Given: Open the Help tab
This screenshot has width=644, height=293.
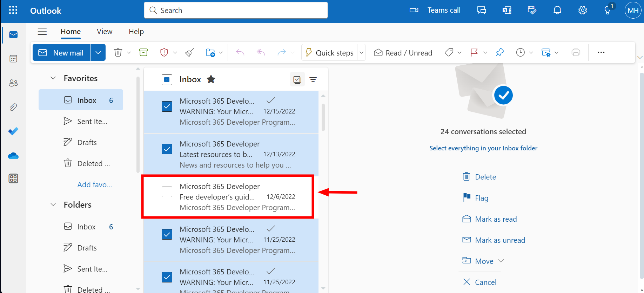Looking at the screenshot, I should pyautogui.click(x=136, y=32).
